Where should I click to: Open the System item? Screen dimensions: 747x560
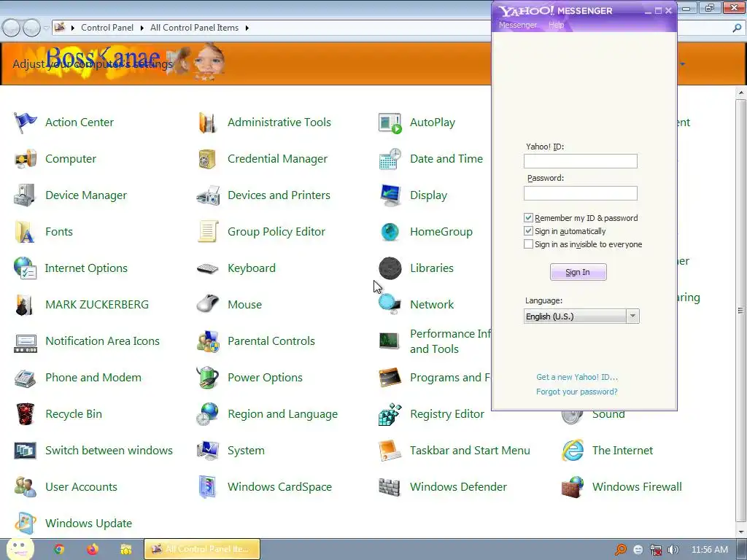coord(246,451)
